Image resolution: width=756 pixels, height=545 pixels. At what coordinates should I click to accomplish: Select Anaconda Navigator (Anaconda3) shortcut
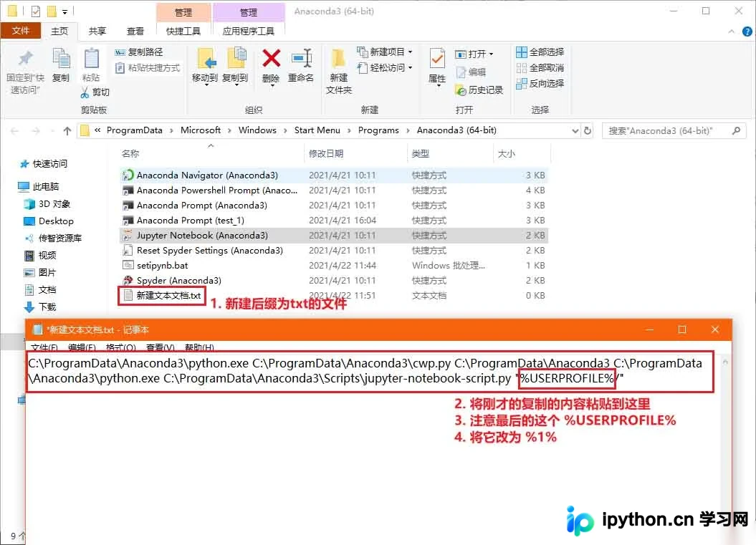click(x=334, y=175)
